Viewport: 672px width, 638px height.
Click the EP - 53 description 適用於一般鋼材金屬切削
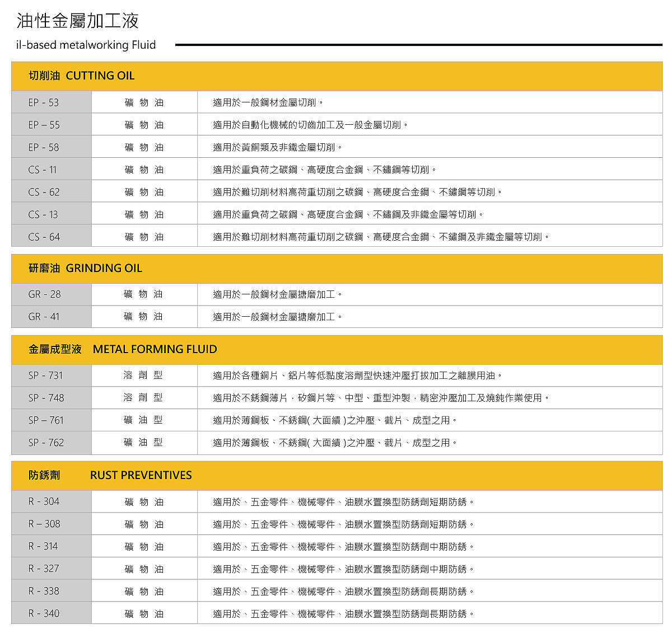(268, 102)
